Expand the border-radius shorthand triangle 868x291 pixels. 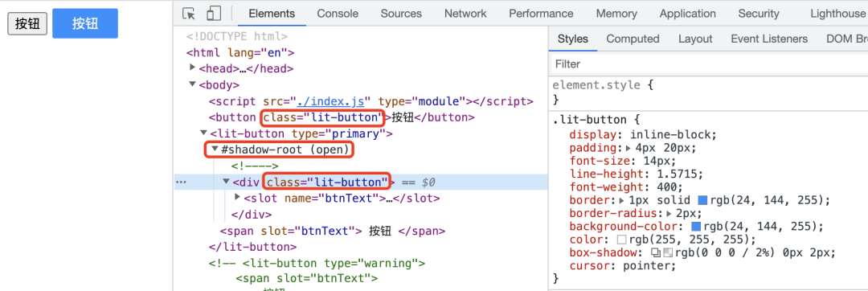669,214
